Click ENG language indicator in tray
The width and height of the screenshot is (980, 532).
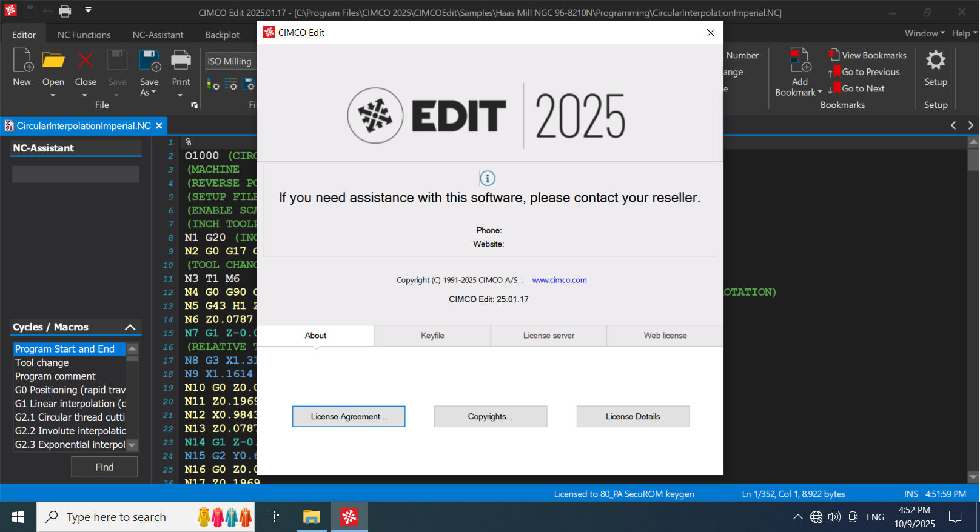(x=875, y=517)
